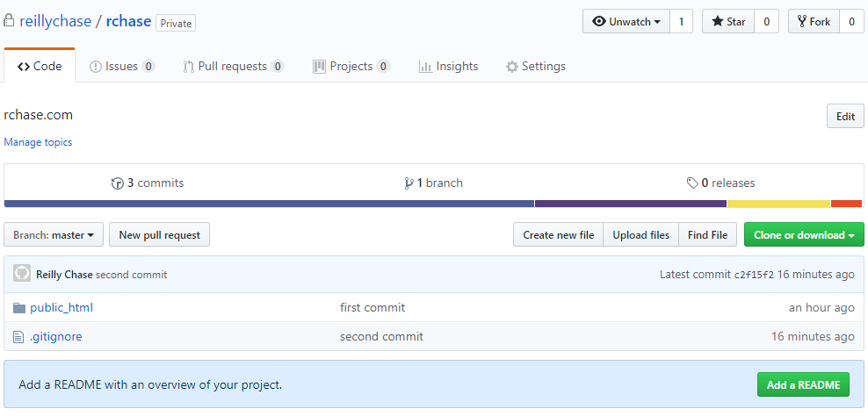Screen dimensions: 868x416
Task: Star this repository
Action: 728,22
